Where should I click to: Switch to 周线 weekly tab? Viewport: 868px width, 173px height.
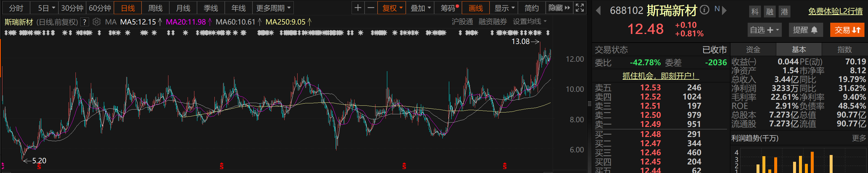[x=155, y=8]
